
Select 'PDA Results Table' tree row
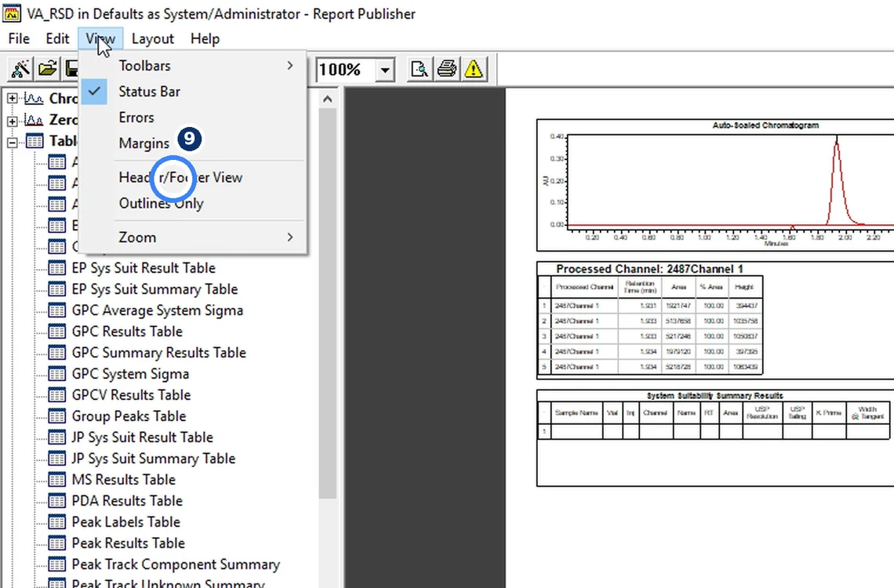126,500
